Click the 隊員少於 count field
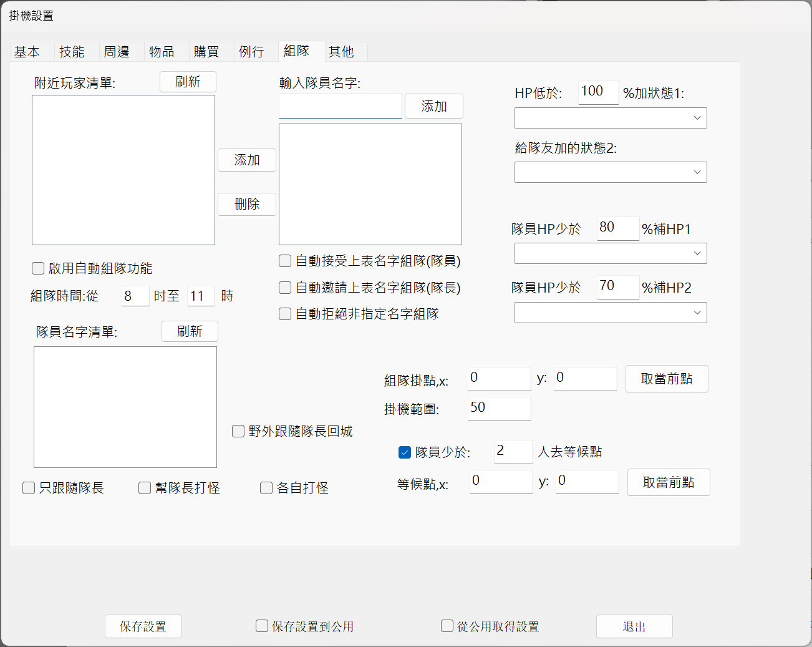The width and height of the screenshot is (812, 647). [514, 452]
